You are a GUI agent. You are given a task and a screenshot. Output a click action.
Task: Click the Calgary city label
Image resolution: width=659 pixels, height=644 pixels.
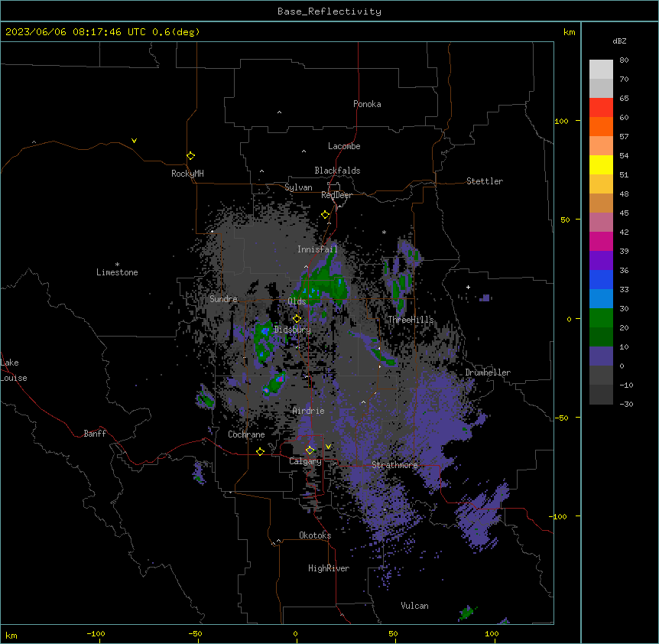tap(305, 461)
